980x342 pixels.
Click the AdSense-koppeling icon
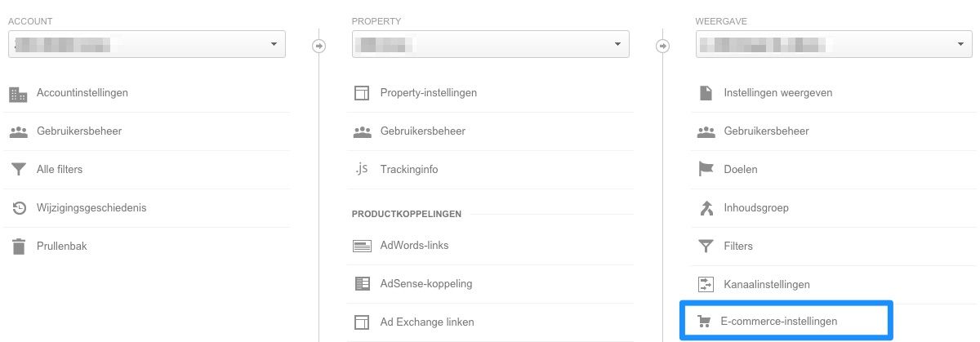(362, 284)
